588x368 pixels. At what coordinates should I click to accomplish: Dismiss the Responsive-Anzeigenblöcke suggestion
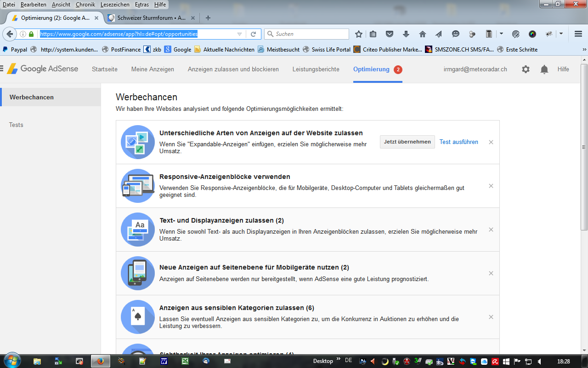[x=491, y=186]
